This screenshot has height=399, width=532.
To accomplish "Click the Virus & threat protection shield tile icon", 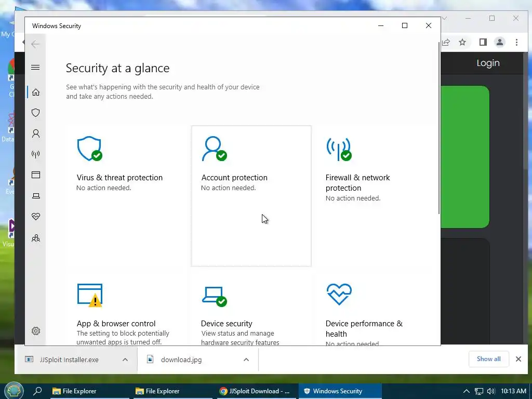I will 89,149.
